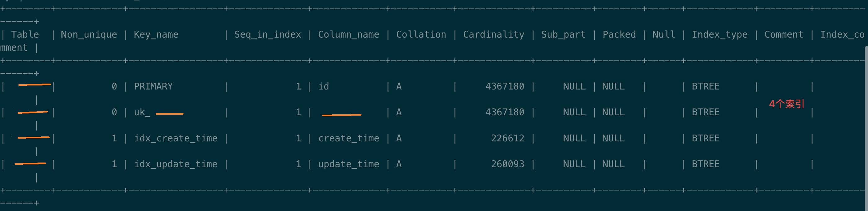Click the Collation column header
The image size is (868, 211).
(x=421, y=34)
